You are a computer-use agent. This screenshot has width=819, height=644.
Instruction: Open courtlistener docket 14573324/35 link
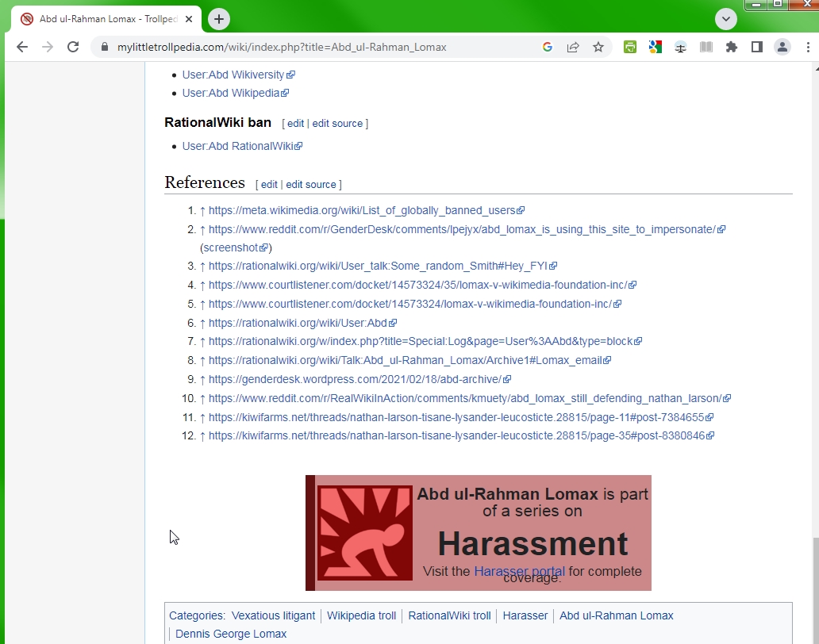pyautogui.click(x=422, y=285)
